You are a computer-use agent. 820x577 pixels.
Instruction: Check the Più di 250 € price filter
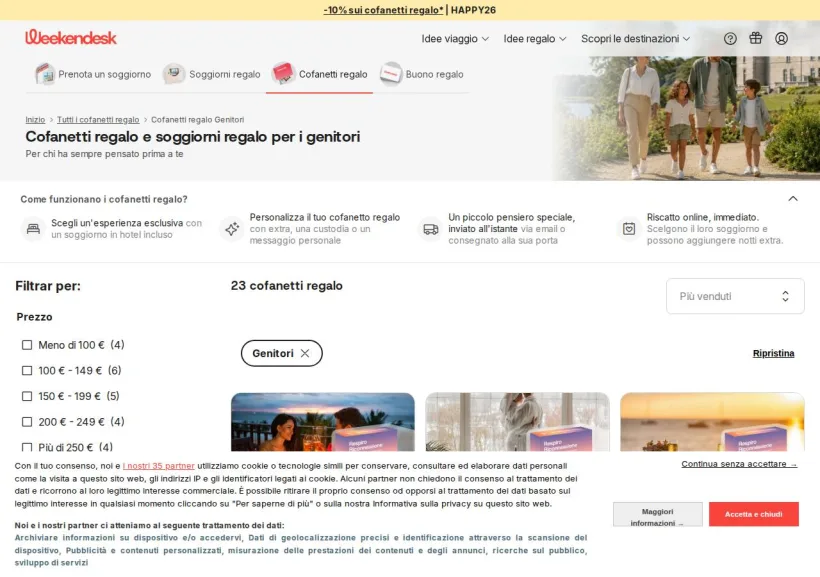point(27,447)
